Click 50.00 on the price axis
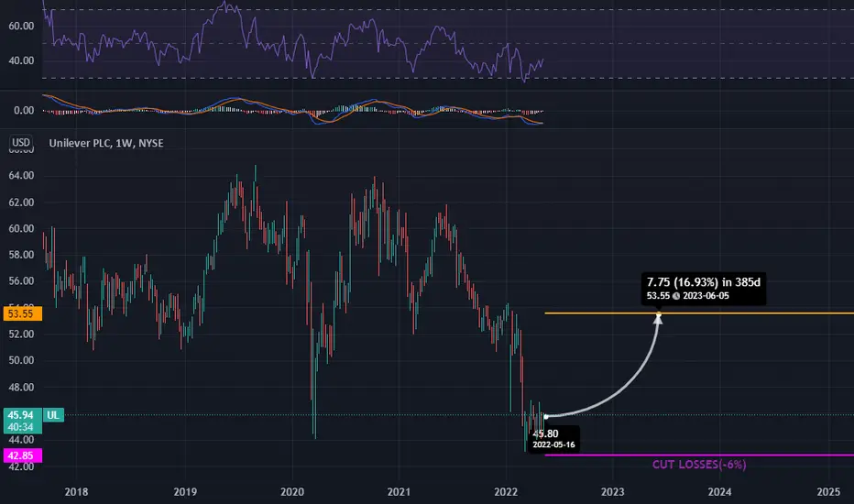 click(21, 360)
